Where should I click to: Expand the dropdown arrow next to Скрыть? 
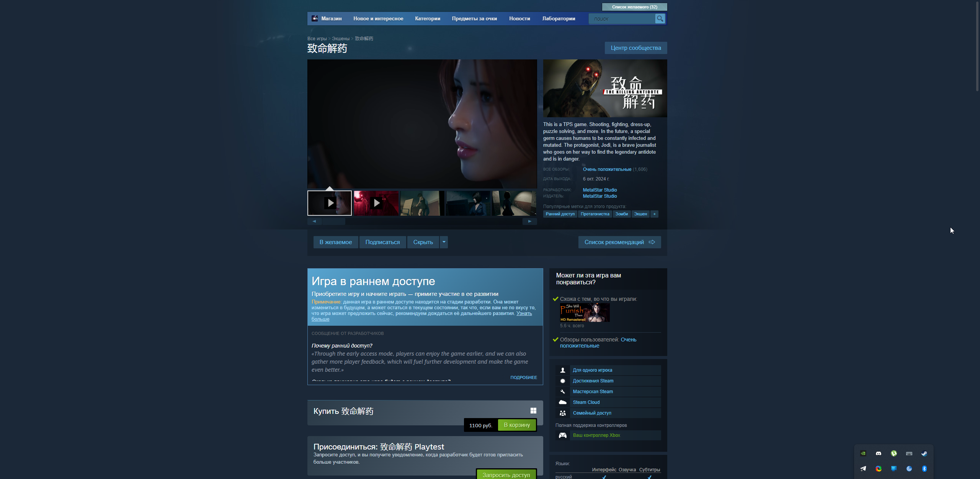(444, 242)
